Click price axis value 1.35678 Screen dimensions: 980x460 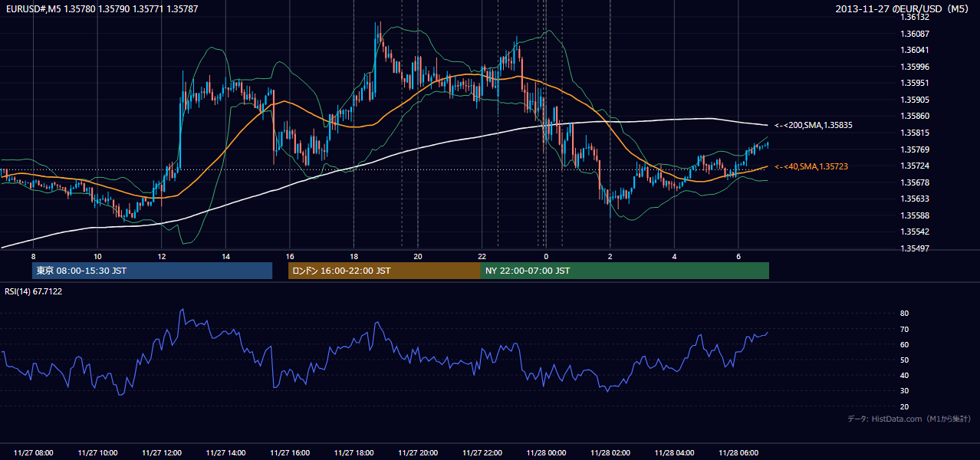click(915, 182)
